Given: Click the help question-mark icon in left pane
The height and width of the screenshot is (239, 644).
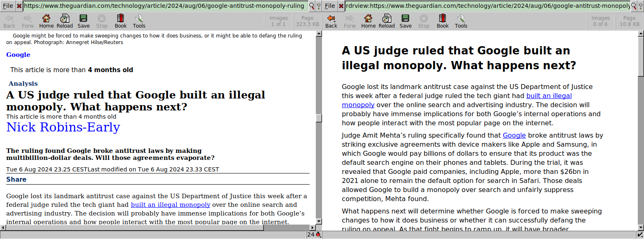Looking at the screenshot, I should pos(318,6).
